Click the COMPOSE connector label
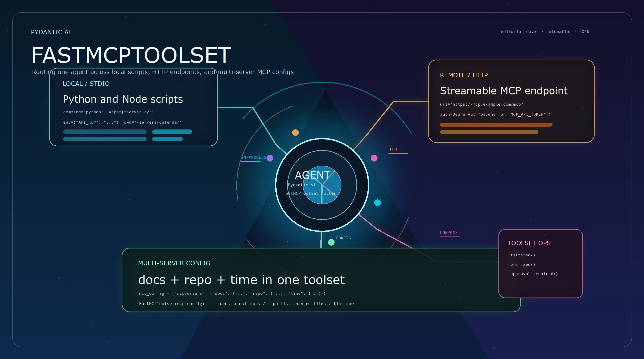The width and height of the screenshot is (644, 359). [x=449, y=232]
